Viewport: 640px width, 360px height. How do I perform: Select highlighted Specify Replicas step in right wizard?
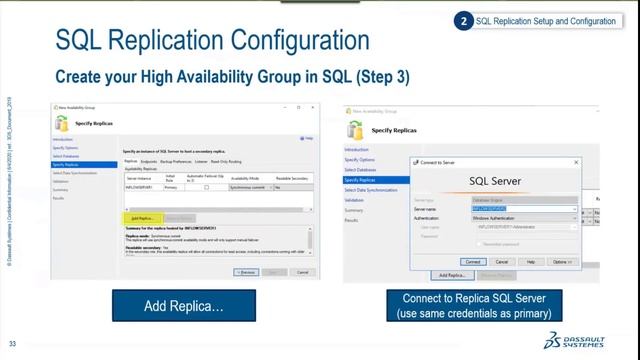[376, 180]
